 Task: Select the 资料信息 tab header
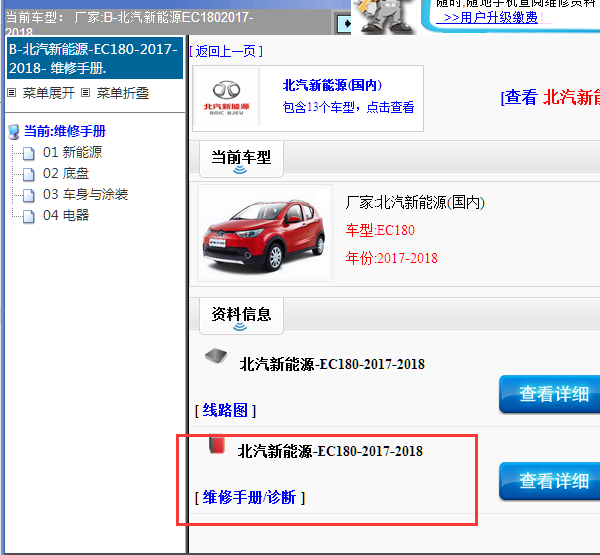click(241, 316)
